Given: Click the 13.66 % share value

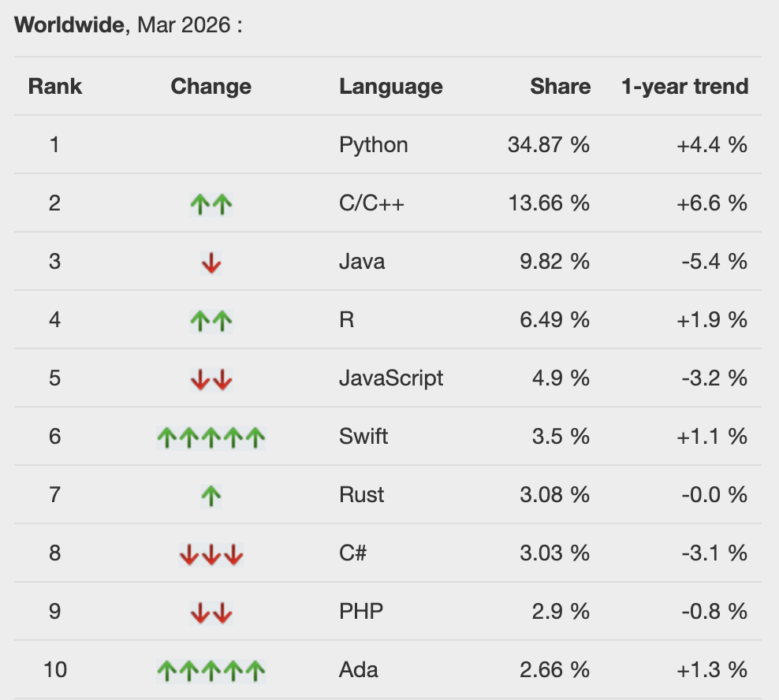Looking at the screenshot, I should point(549,203).
